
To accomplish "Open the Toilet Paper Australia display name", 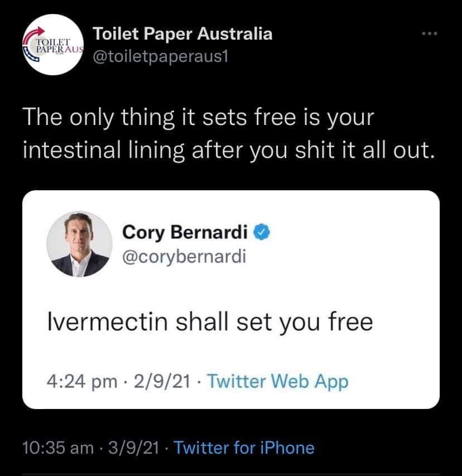I will point(183,34).
